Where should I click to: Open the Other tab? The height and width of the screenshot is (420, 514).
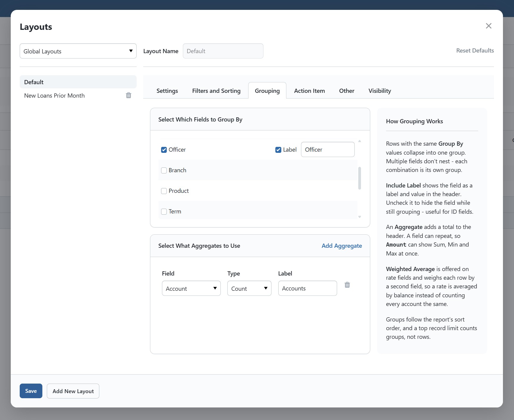click(347, 91)
